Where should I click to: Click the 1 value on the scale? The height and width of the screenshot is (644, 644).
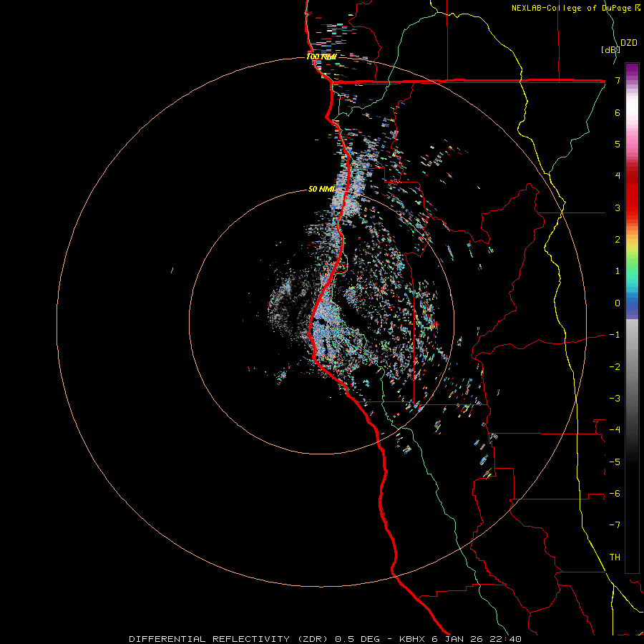click(618, 271)
